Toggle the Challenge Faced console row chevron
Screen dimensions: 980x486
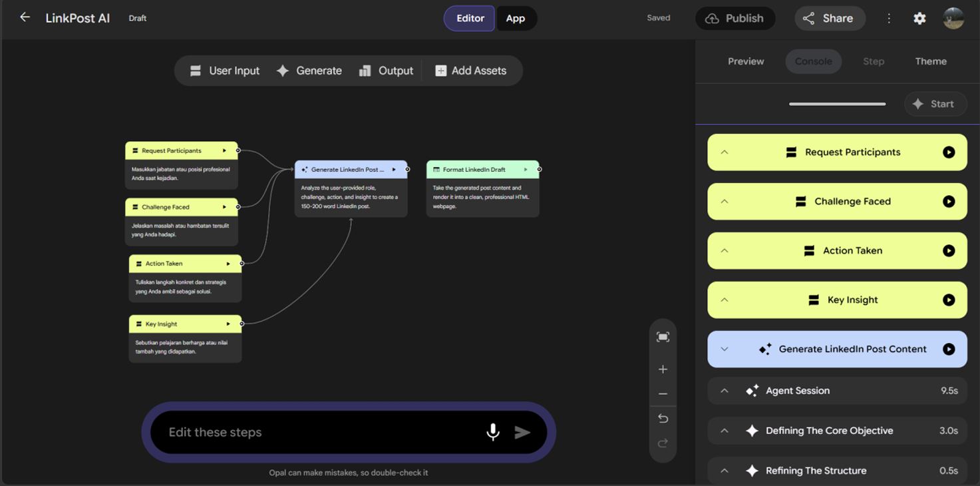pos(725,202)
